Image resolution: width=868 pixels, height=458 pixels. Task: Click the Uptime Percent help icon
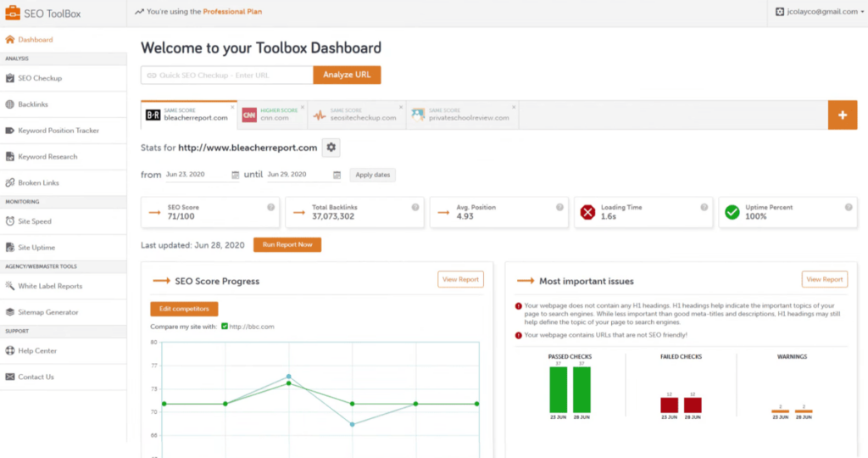pyautogui.click(x=849, y=207)
